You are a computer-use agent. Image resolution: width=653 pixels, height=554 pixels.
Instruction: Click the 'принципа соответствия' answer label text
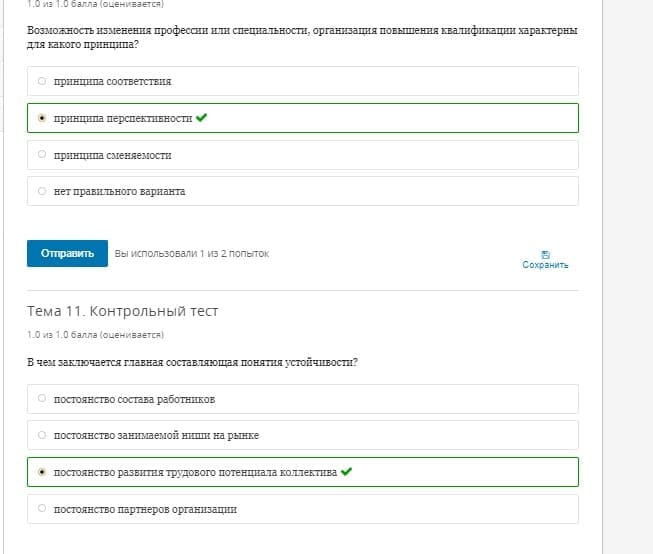112,81
